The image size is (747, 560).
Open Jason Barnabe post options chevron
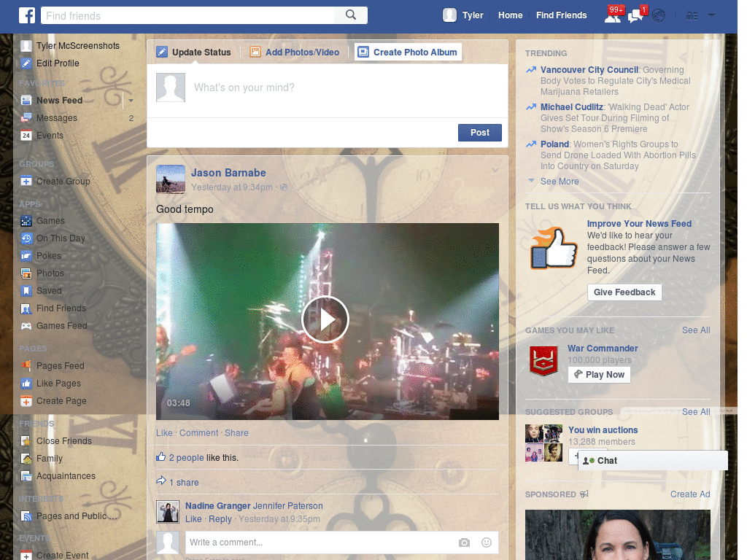pos(495,170)
